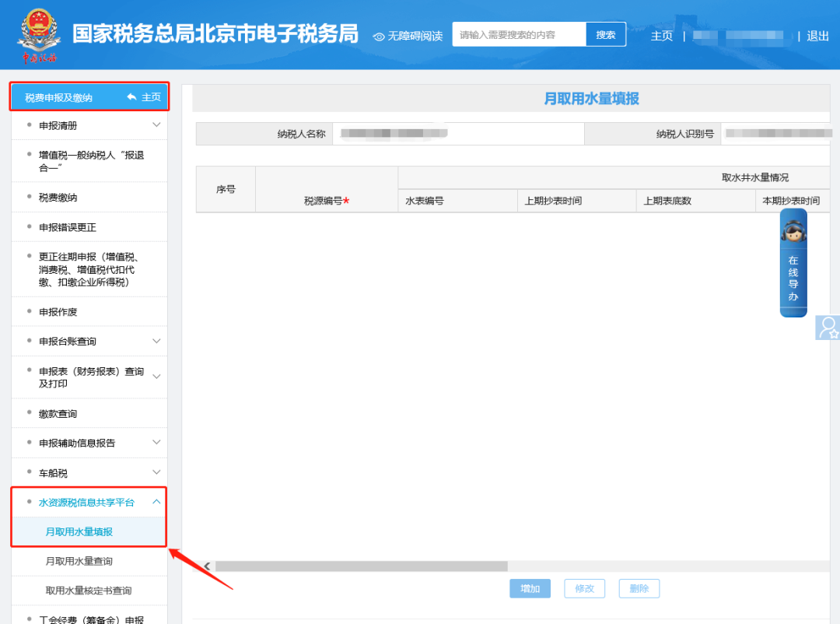Screen dimensions: 840x624
Task: Click the 税费申报及缴纳 sidebar title
Action: click(x=58, y=97)
